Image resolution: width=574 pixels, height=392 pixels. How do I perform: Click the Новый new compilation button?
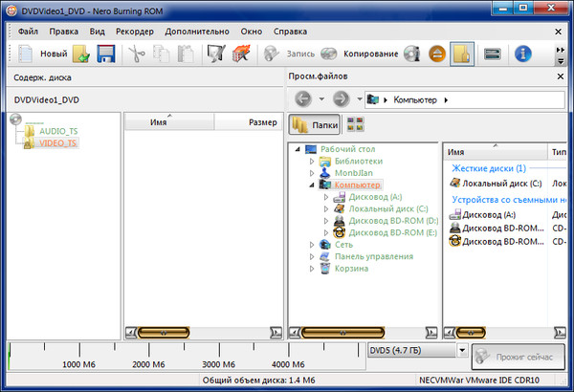click(42, 54)
